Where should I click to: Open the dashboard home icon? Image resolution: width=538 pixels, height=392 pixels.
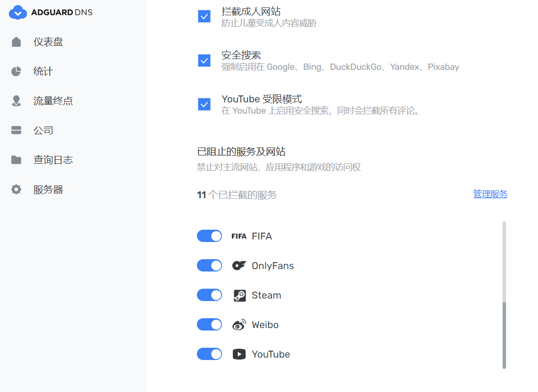16,42
